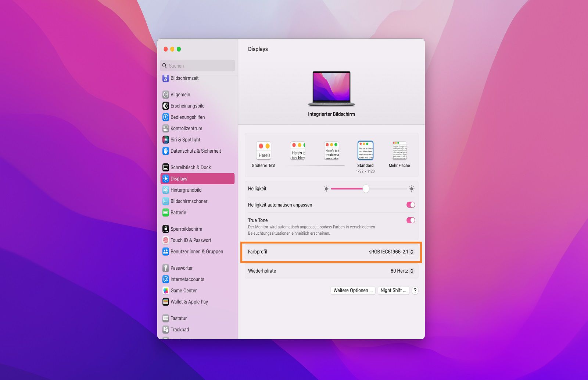Click the Touch ID & Passwort label
The height and width of the screenshot is (380, 588).
click(x=191, y=240)
